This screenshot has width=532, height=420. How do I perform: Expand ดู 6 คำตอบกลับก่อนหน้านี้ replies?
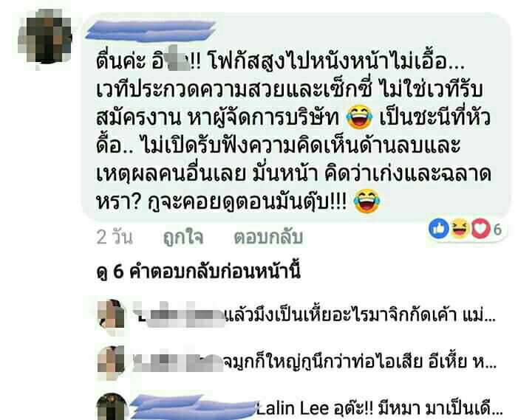click(198, 271)
